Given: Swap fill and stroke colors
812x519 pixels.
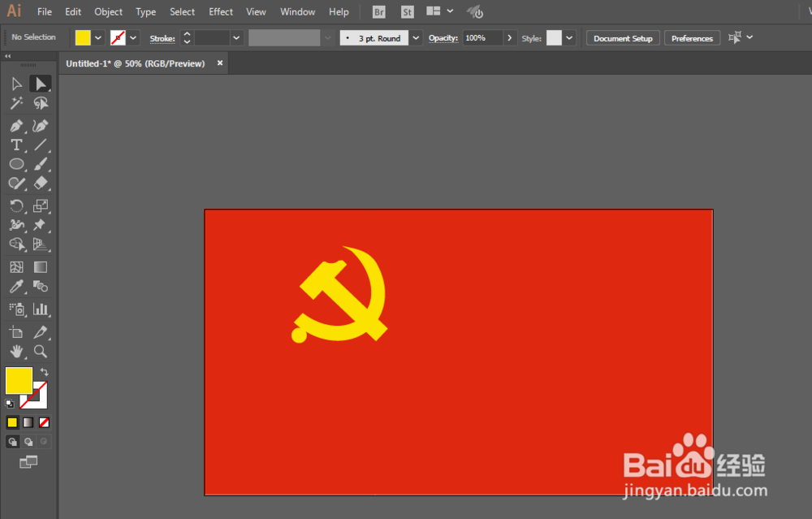Looking at the screenshot, I should click(45, 372).
